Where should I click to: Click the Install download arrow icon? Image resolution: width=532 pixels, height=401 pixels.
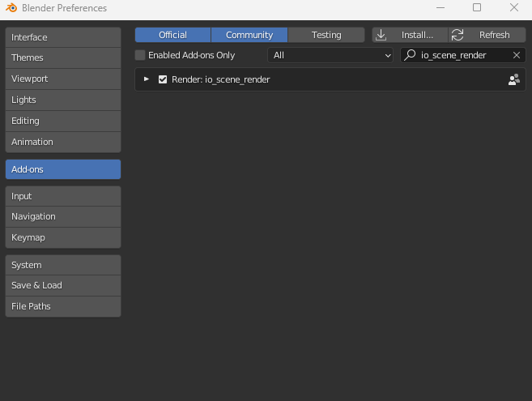381,35
